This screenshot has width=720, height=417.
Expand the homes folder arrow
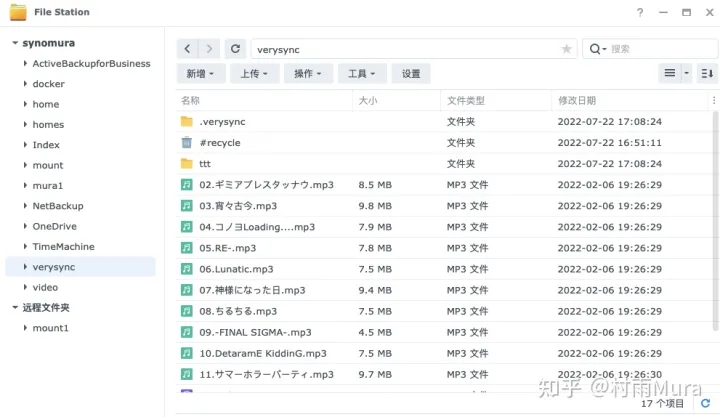25,124
